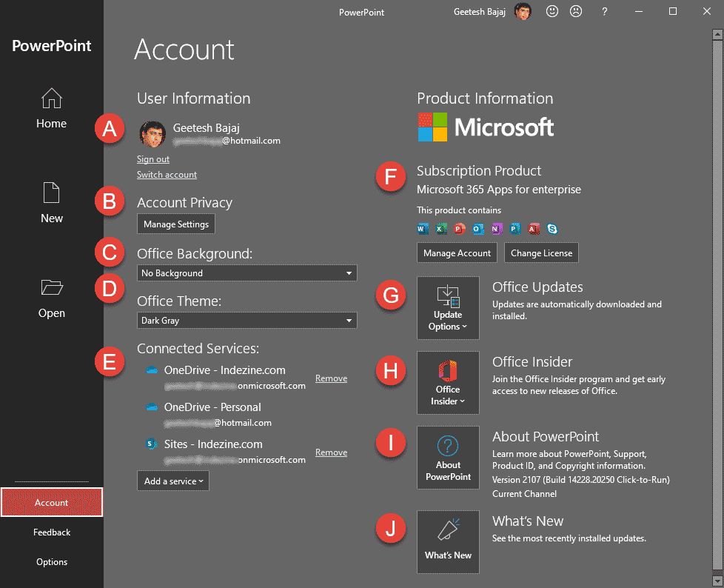This screenshot has width=724, height=588.
Task: Click the Open folder icon
Action: (52, 287)
